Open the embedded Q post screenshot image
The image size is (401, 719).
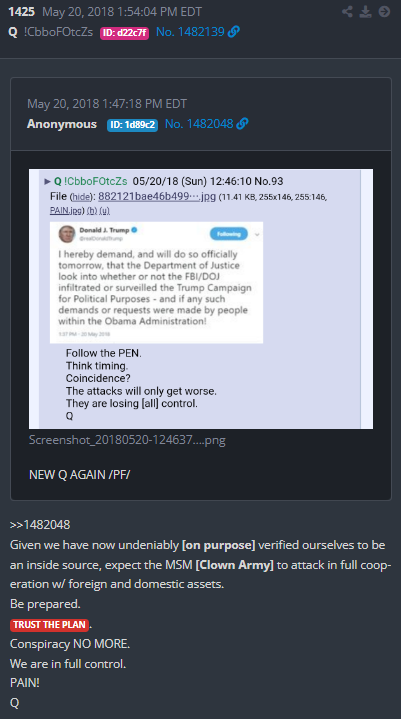[201, 299]
